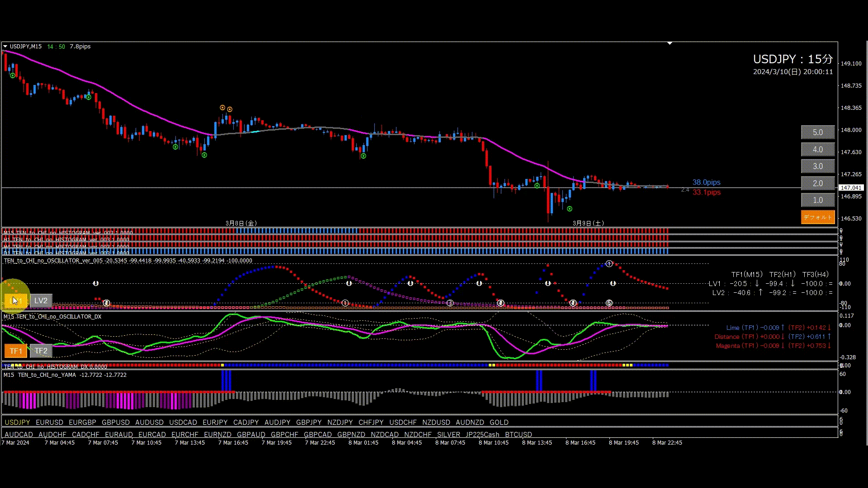Click the 147.041 current price label

tap(851, 188)
